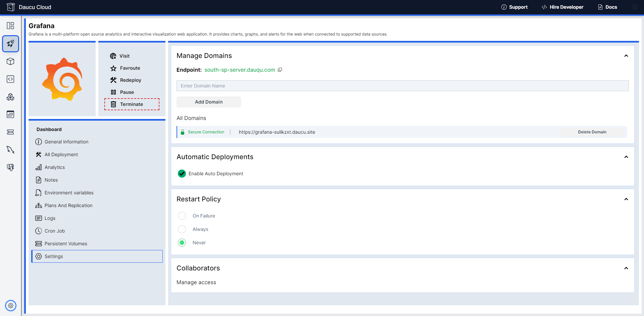
Task: Select the rocket deployments sidebar icon
Action: (x=10, y=44)
